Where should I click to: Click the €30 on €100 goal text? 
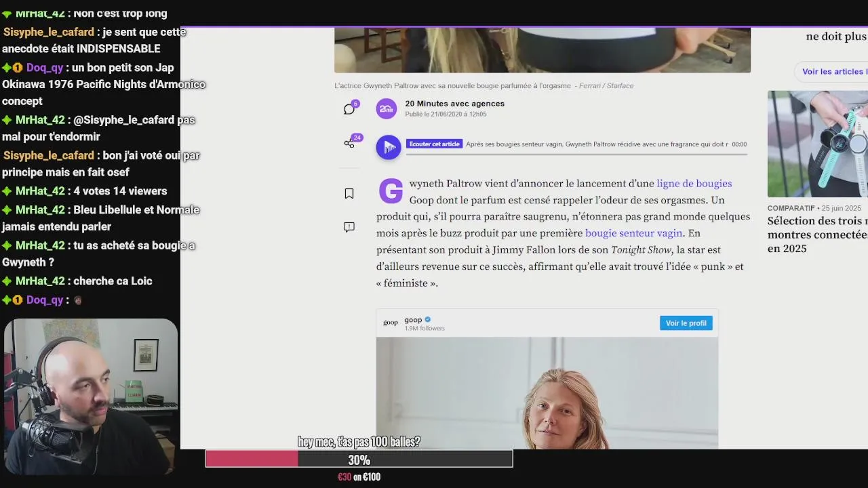359,477
